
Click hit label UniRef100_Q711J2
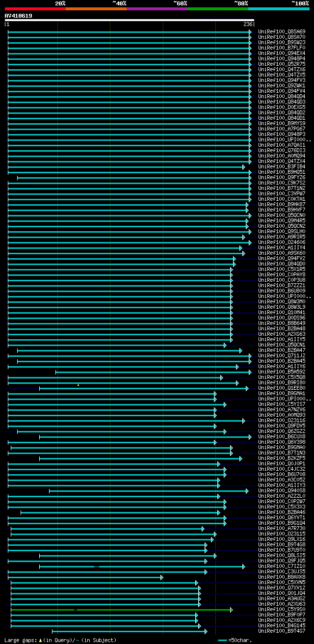point(282,355)
